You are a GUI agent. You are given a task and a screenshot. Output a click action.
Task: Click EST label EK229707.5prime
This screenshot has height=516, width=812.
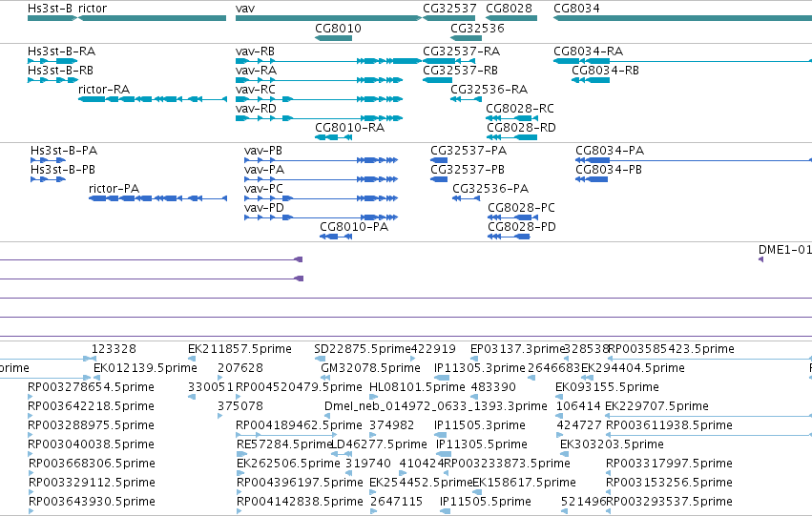pos(656,406)
